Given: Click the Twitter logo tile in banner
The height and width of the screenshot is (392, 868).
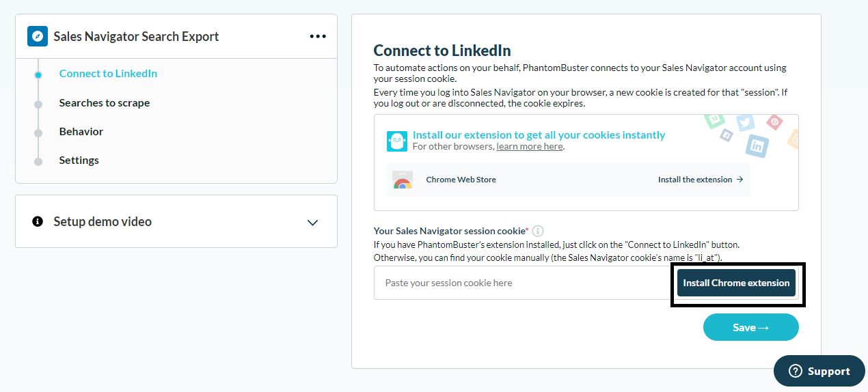Looking at the screenshot, I should [745, 122].
